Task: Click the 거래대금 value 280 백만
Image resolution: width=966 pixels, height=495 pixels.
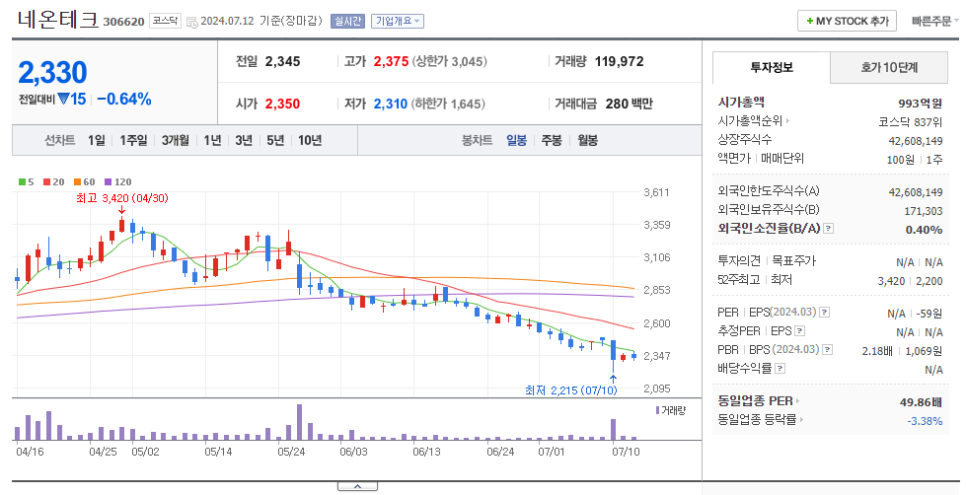Action: click(x=629, y=104)
